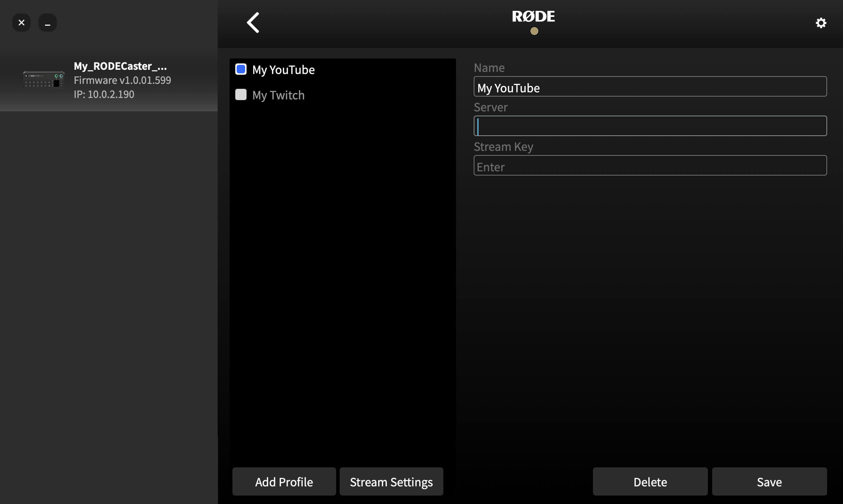Select the RODECaster device thumbnail image
This screenshot has height=504, width=843.
44,79
